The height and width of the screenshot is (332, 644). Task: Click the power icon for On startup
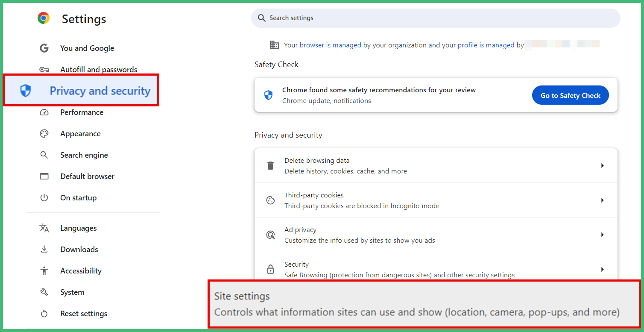(x=44, y=198)
